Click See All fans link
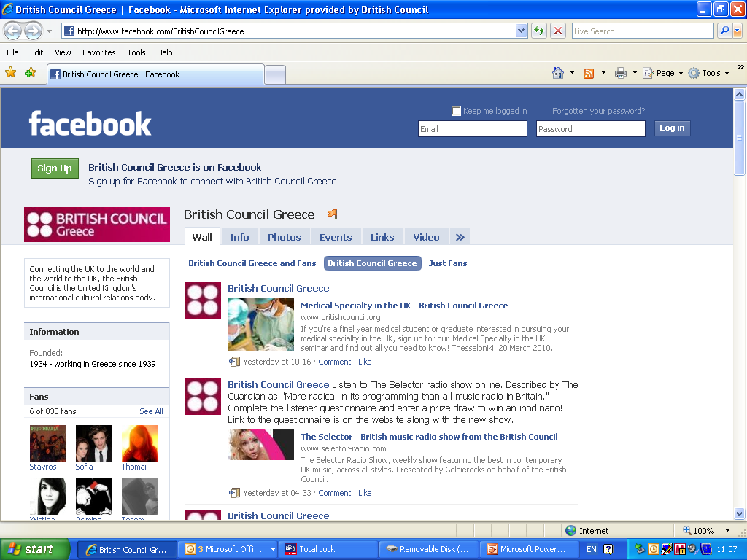747x560 pixels. tap(151, 411)
